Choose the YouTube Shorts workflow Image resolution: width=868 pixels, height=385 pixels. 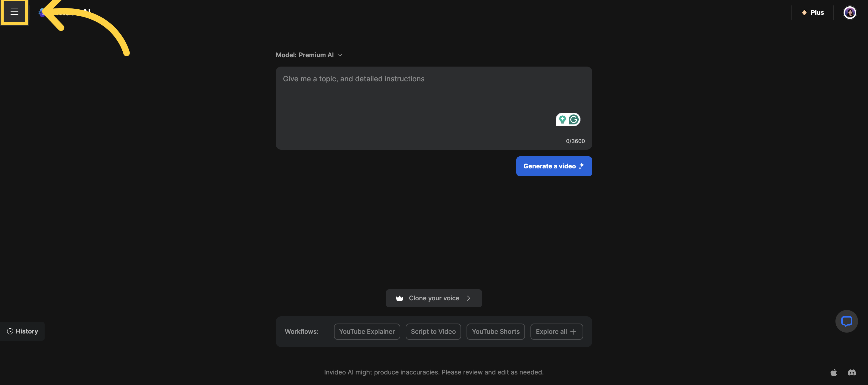495,331
